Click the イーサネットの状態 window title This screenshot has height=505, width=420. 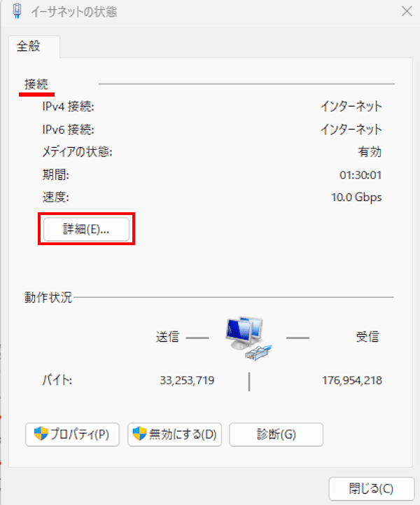click(x=74, y=12)
